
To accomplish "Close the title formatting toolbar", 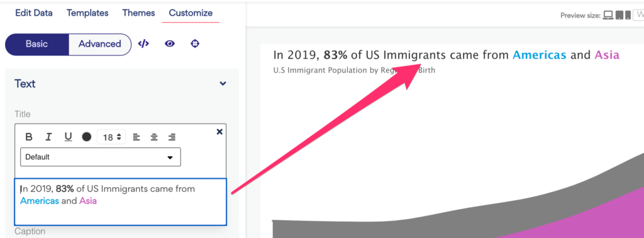I will pyautogui.click(x=219, y=132).
